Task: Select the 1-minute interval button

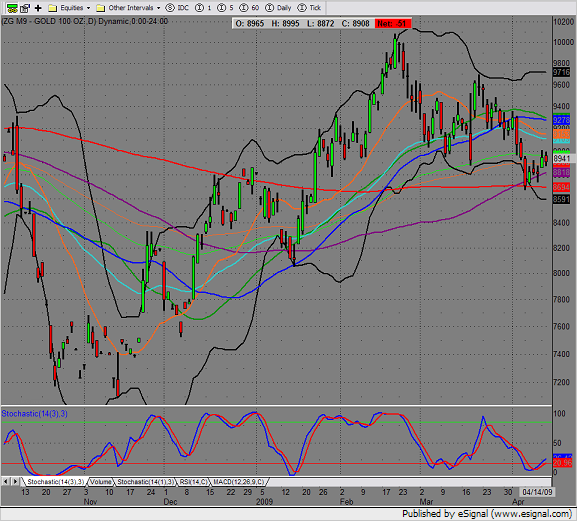Action: coord(203,8)
